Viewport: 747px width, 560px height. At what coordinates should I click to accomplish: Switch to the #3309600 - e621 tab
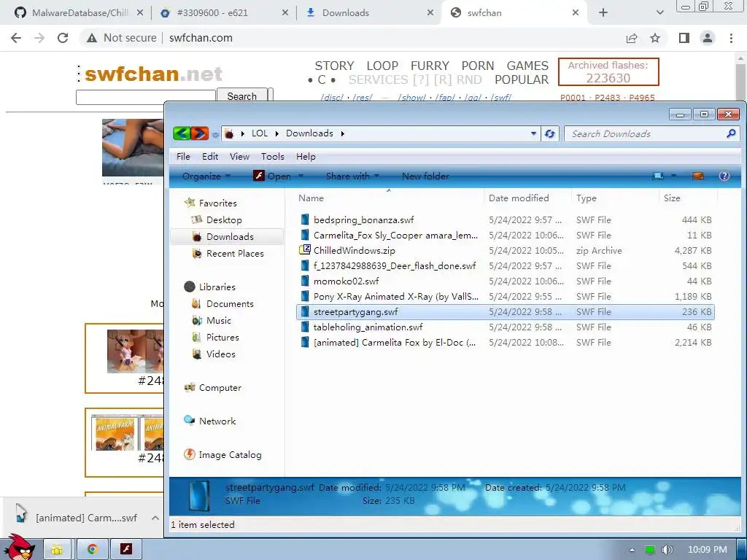point(223,13)
